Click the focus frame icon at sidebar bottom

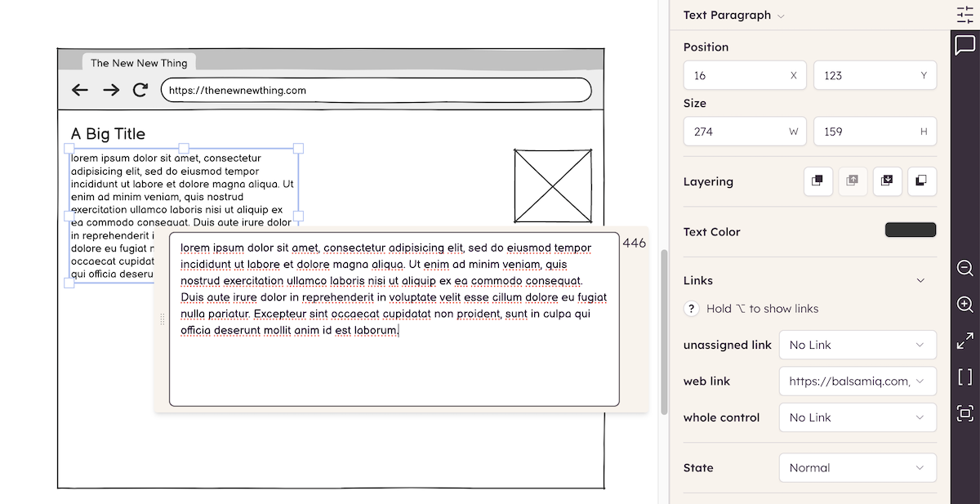pyautogui.click(x=964, y=415)
